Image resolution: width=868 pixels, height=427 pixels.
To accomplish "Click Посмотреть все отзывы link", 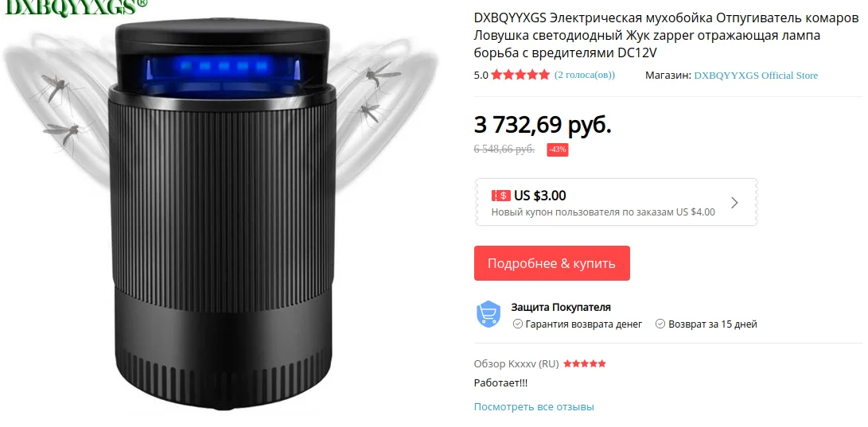I will 534,407.
